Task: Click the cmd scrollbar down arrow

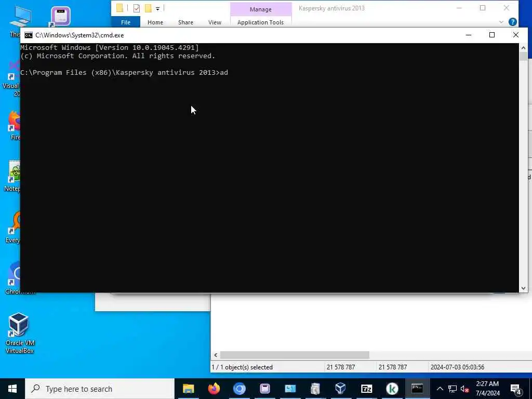Action: click(523, 288)
